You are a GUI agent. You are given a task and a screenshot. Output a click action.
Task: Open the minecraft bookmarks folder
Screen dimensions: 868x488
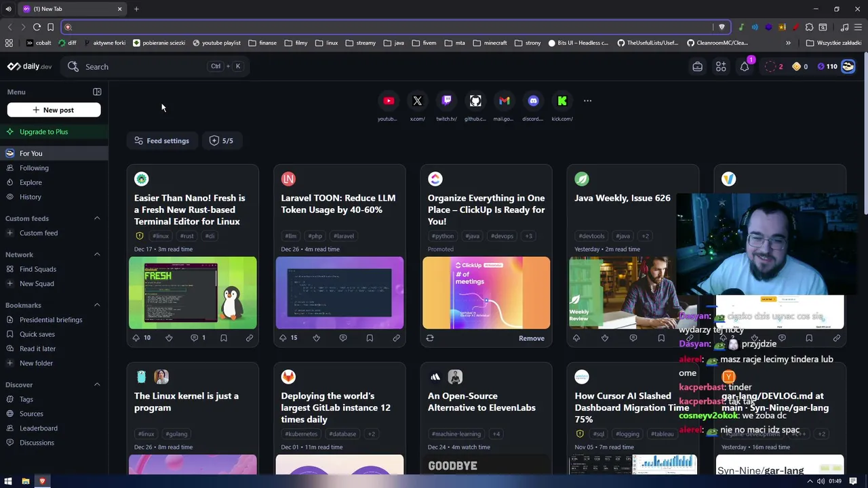(x=490, y=43)
